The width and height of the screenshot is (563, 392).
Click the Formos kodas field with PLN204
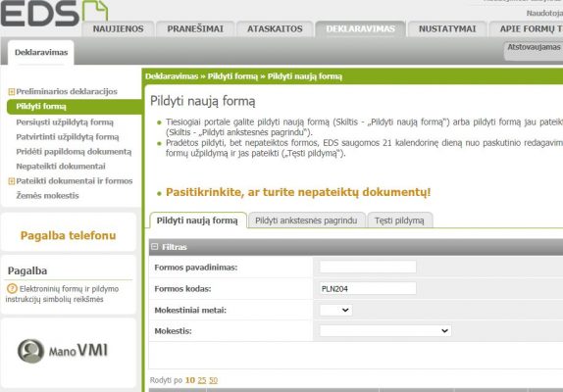pyautogui.click(x=368, y=288)
